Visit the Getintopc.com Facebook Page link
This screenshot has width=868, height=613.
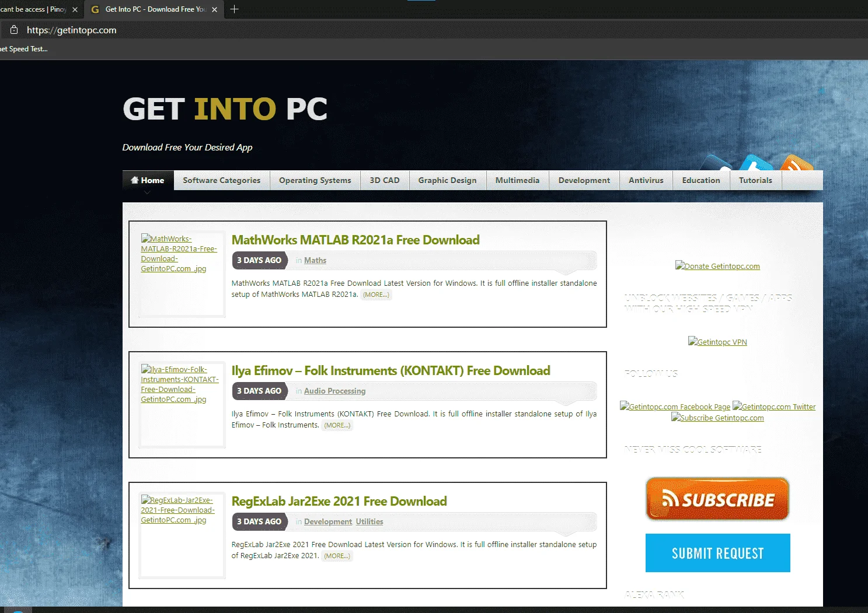675,407
